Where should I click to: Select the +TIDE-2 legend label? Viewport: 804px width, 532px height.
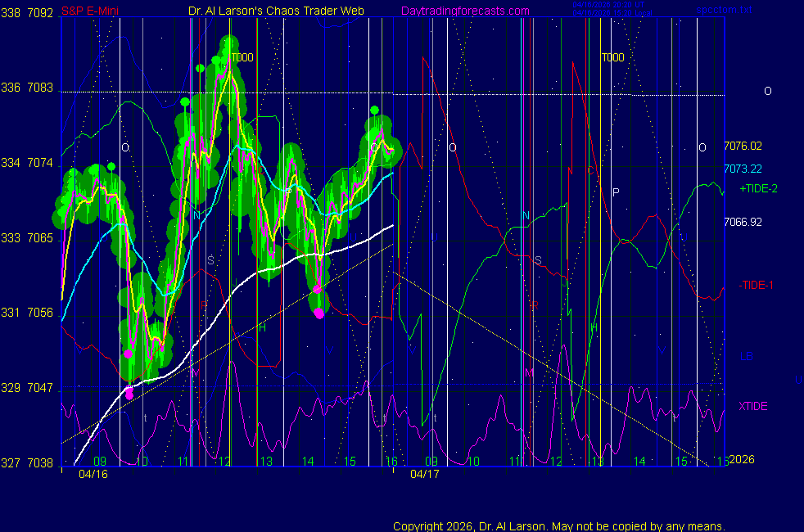(758, 188)
